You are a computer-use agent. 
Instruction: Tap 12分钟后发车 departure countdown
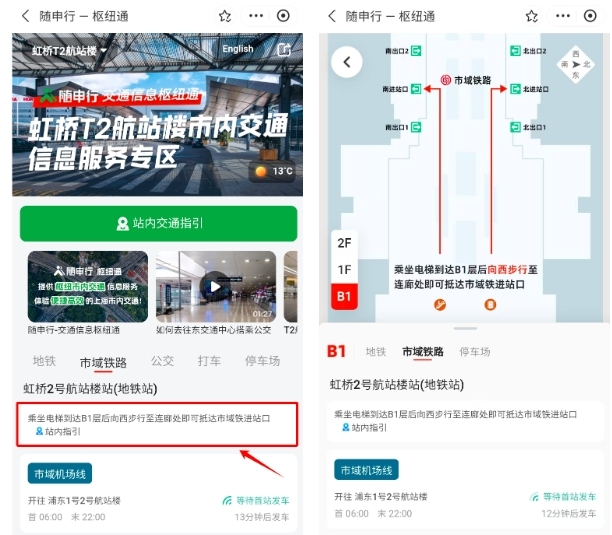coord(569,514)
